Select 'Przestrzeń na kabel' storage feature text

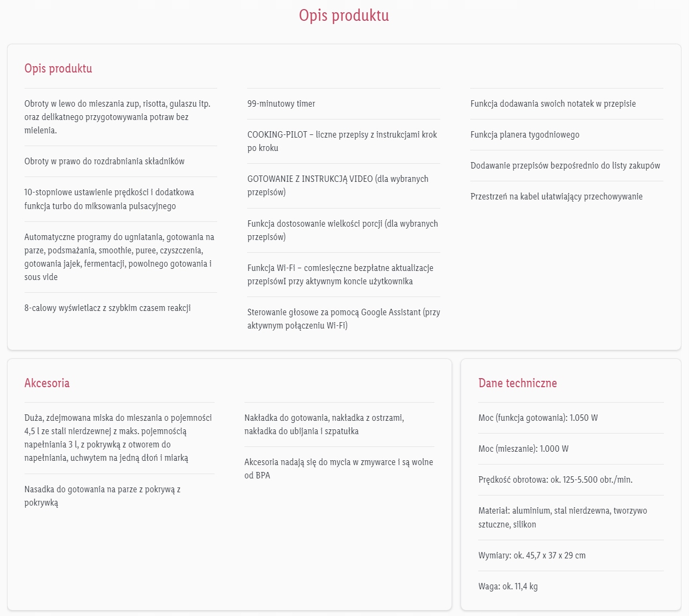tap(556, 196)
